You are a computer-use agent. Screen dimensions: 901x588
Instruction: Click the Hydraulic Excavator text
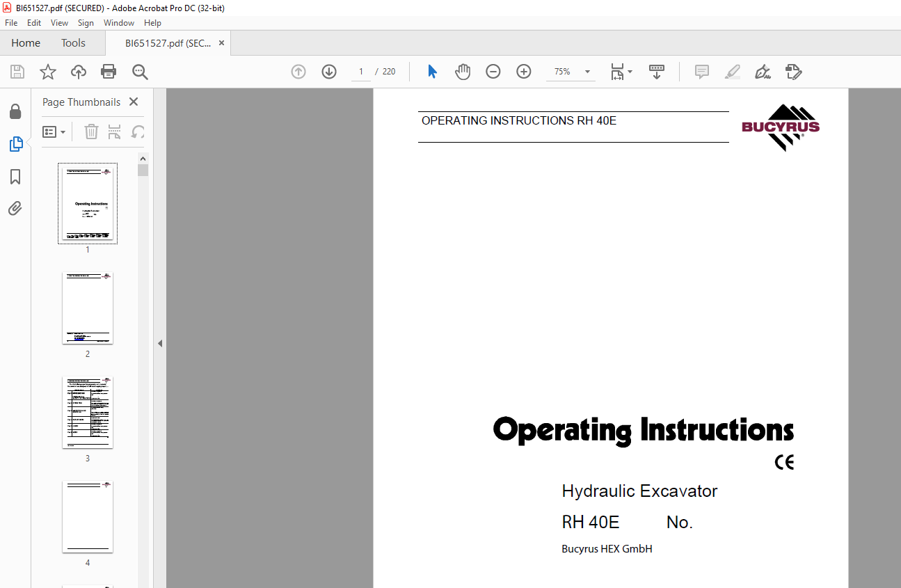(639, 491)
